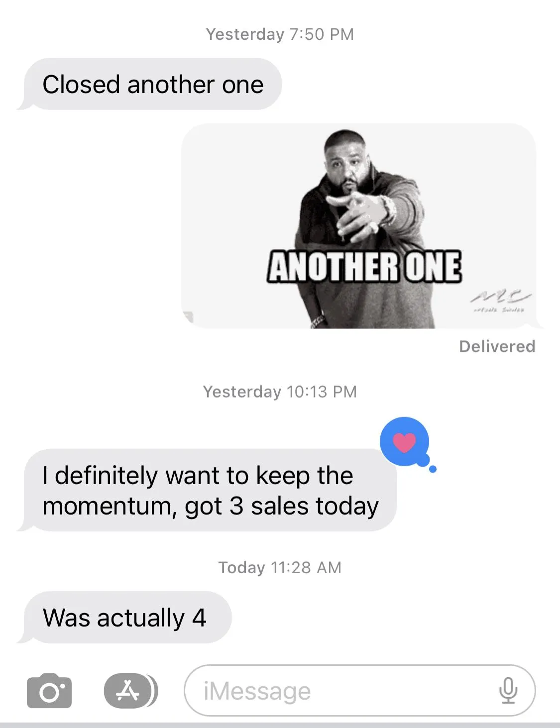
Task: Click the ANOTHER ONE caption text in GIF
Action: [x=364, y=267]
